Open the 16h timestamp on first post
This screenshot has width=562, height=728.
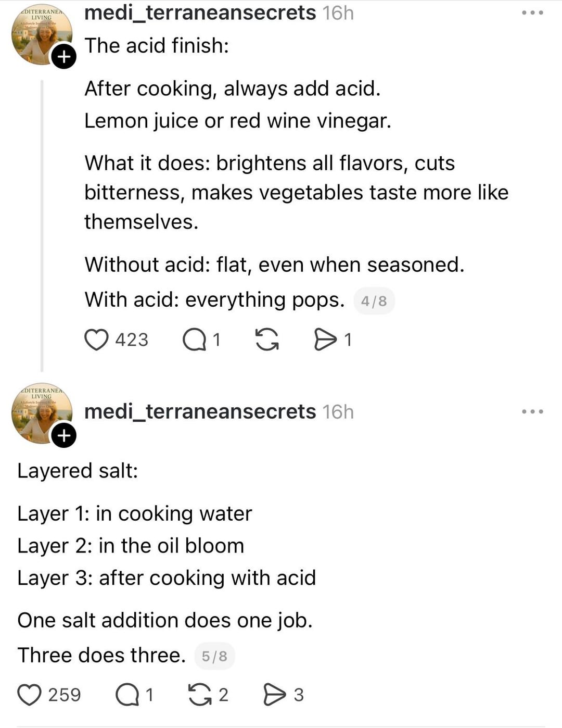(338, 12)
